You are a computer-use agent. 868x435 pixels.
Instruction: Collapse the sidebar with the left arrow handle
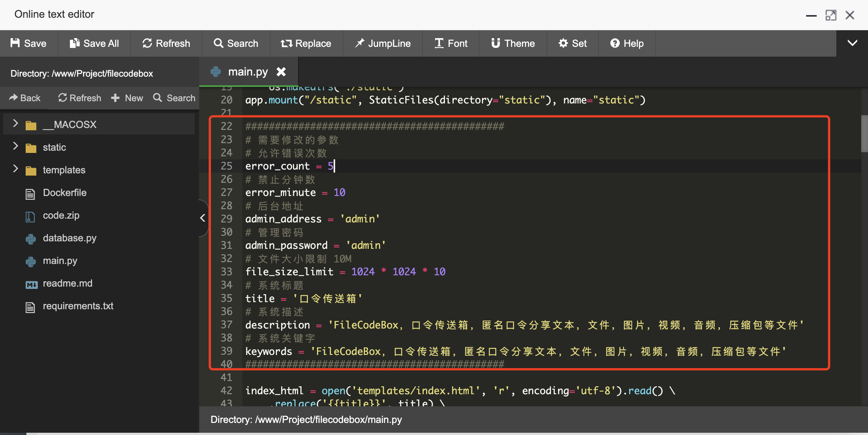(203, 218)
